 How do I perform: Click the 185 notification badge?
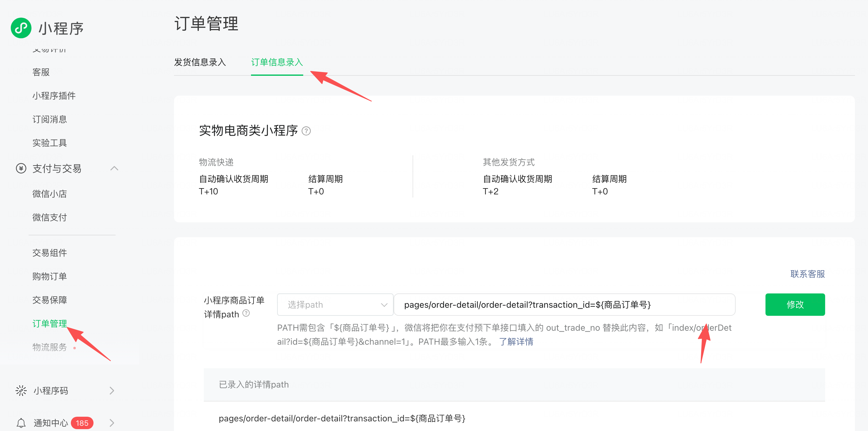click(82, 423)
